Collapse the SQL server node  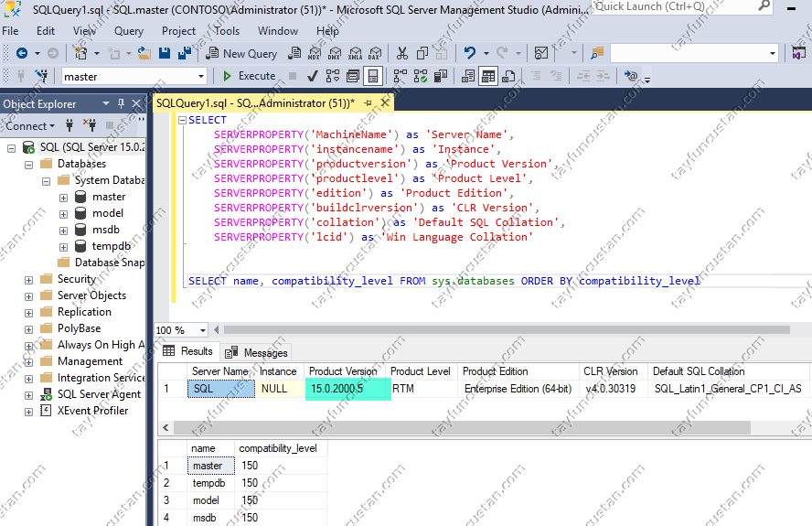point(11,149)
